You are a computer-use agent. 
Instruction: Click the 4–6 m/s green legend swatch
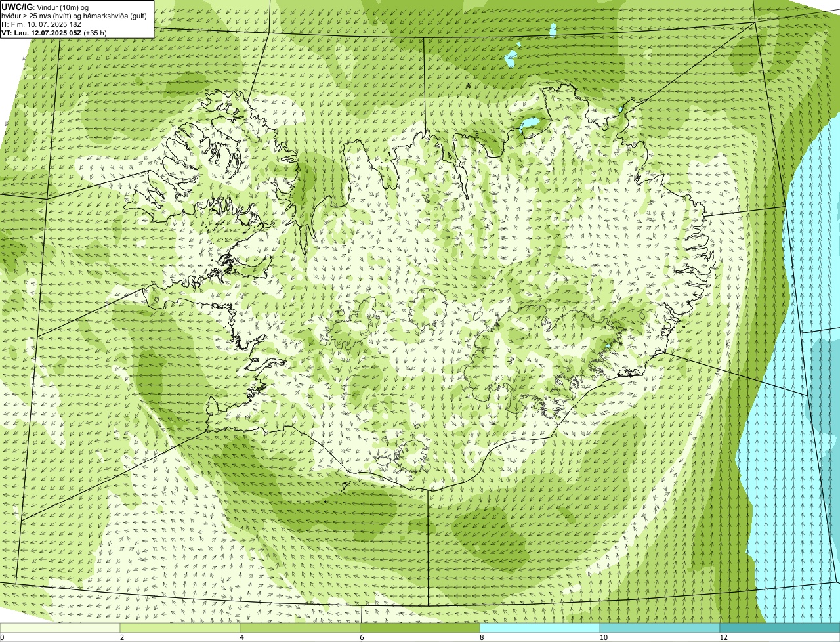pos(301,628)
